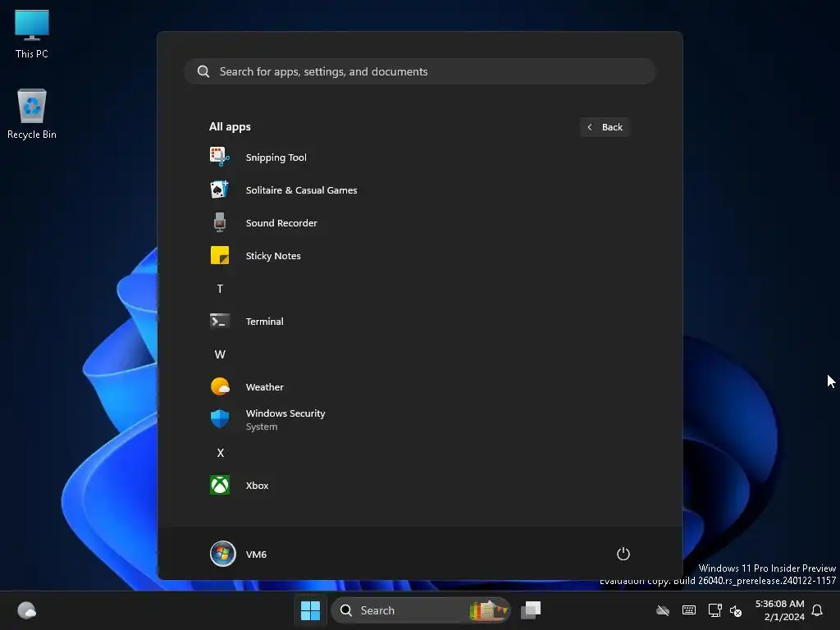Click the clock showing 5:36:08 AM
The width and height of the screenshot is (840, 630).
tap(779, 604)
